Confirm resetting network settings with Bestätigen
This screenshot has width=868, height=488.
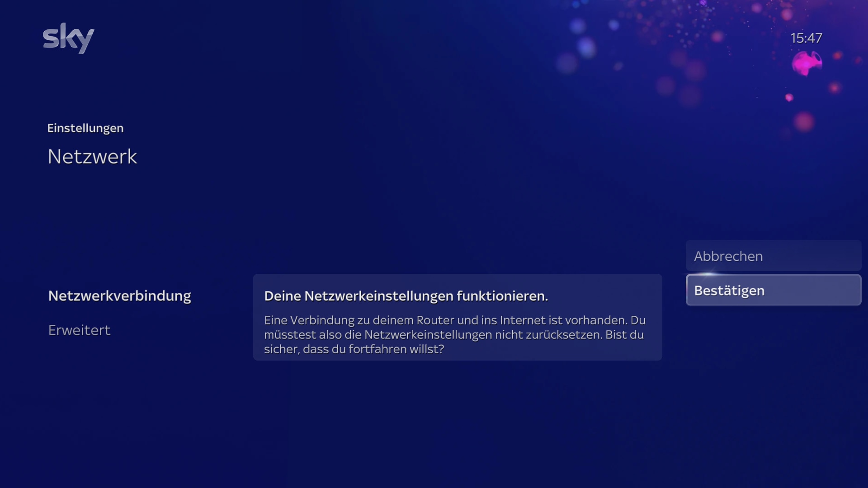pos(773,290)
